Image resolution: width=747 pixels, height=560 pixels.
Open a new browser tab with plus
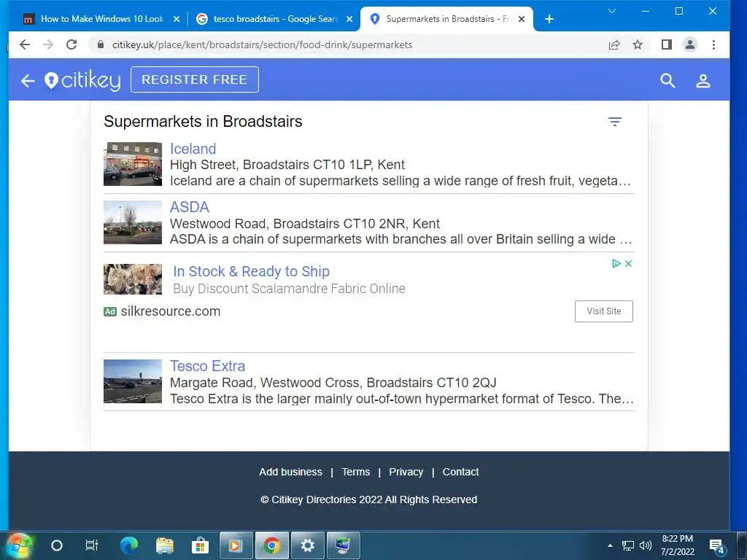pyautogui.click(x=549, y=19)
